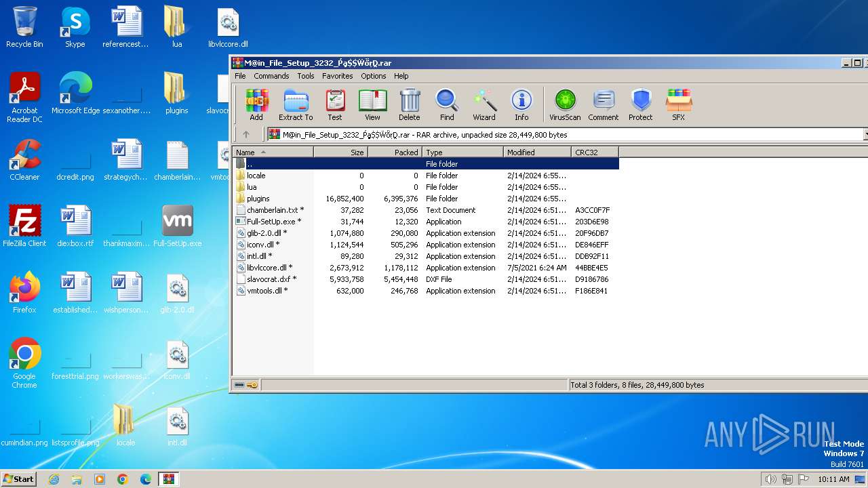Image resolution: width=868 pixels, height=488 pixels.
Task: Select Microsoft Edge desktop shortcut
Action: 75,94
